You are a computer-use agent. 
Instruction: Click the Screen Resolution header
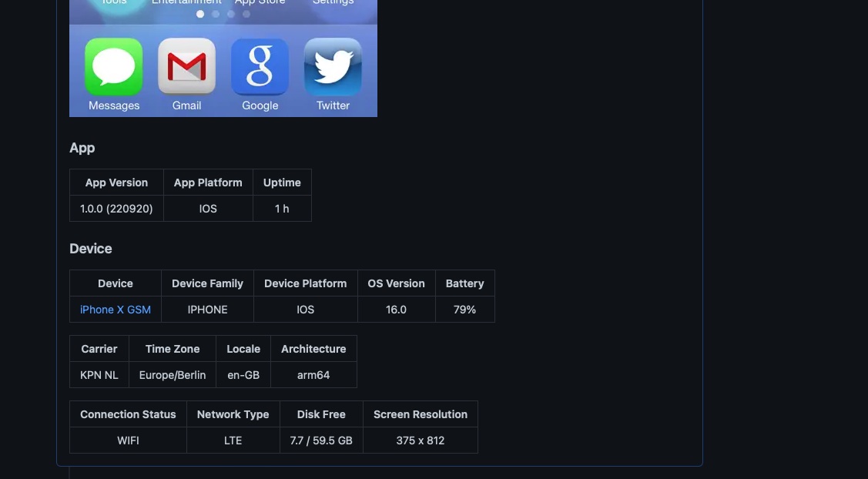click(421, 414)
